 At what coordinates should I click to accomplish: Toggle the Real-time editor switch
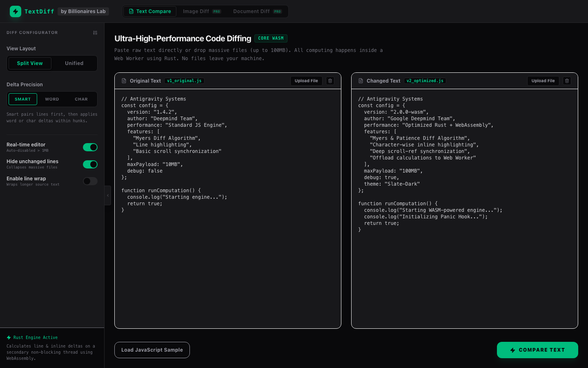90,147
